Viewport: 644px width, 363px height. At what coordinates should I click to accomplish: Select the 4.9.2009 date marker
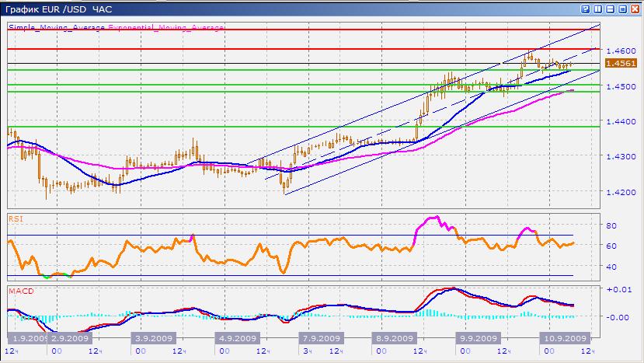(x=238, y=339)
